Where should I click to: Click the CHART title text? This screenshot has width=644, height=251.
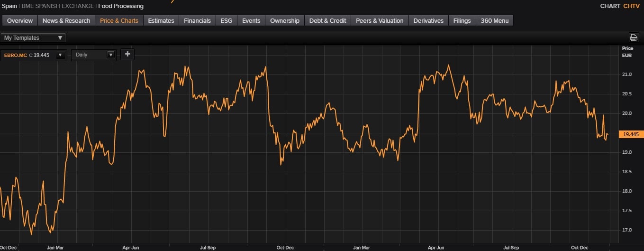[610, 6]
